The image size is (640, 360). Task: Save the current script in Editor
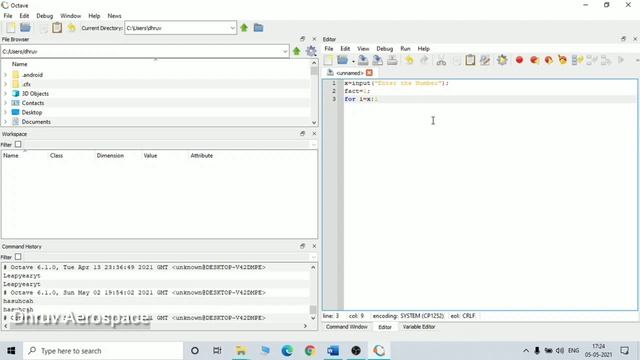click(363, 60)
